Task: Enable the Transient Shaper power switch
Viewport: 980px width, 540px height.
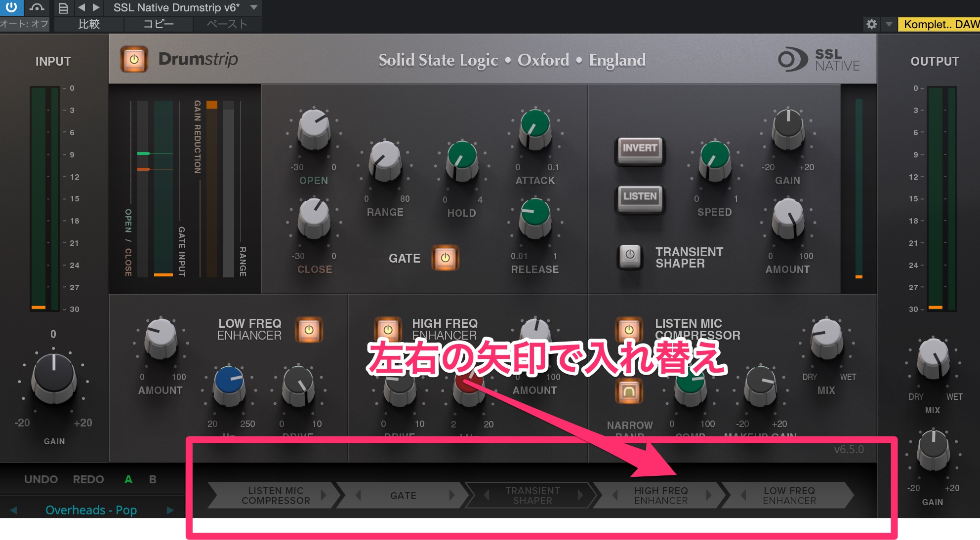Action: 630,255
